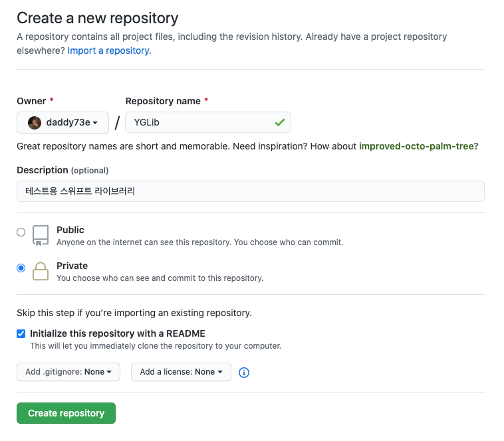Click 'Skip this step if you're importing' text
Viewport: 504px width, 441px height.
click(134, 313)
